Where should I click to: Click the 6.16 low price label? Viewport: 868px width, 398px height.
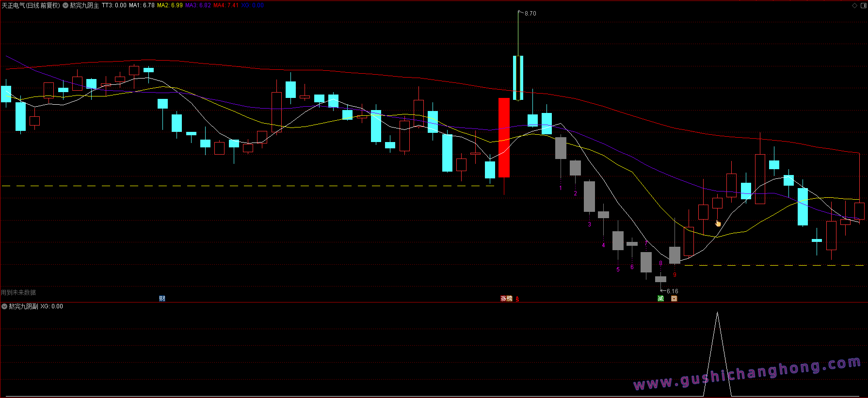pos(673,291)
